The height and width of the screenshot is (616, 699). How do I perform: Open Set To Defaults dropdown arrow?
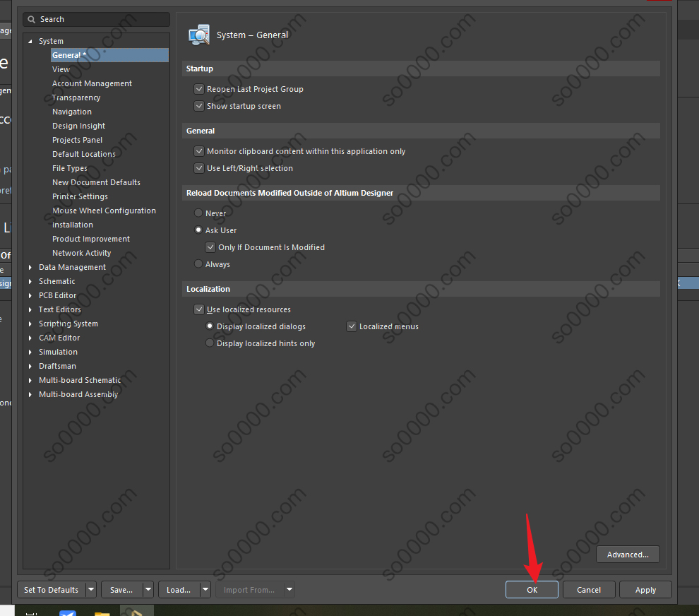(91, 589)
